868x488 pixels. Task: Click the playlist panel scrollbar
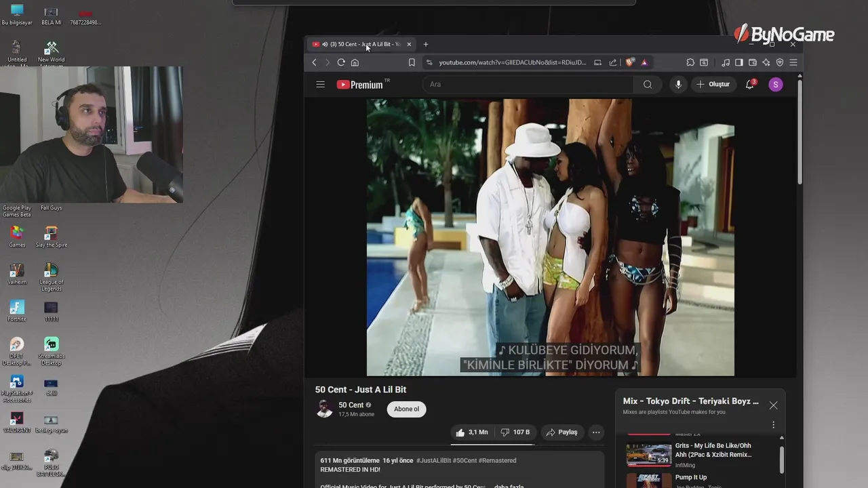pos(782,460)
